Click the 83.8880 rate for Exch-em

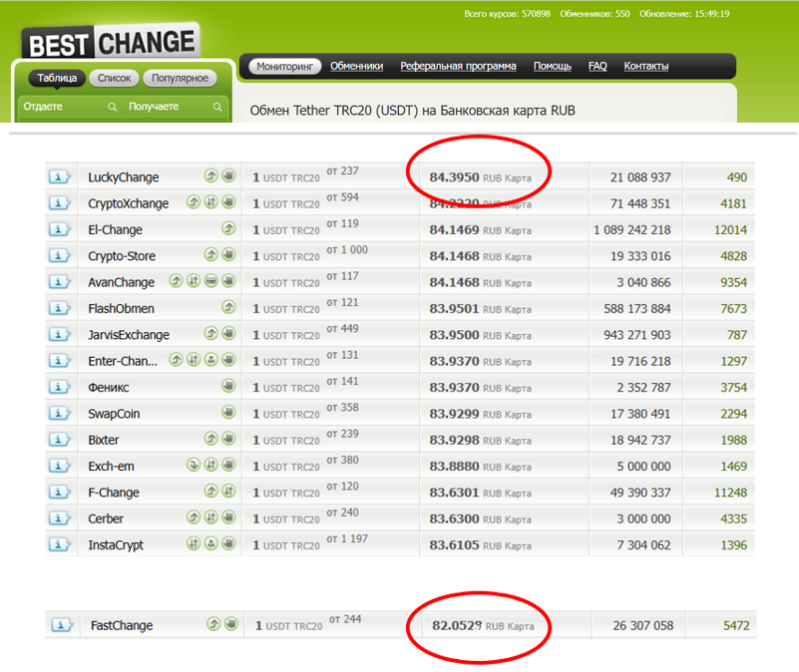click(454, 467)
